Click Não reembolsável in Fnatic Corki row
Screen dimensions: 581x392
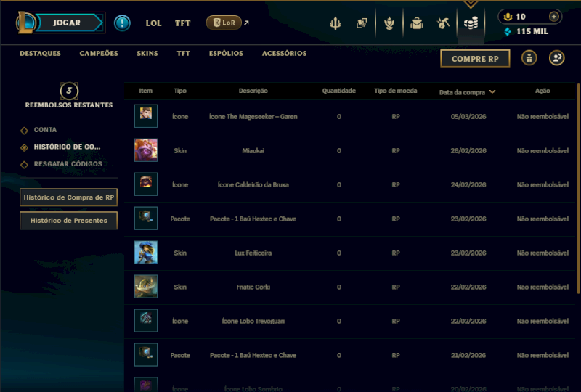click(543, 287)
